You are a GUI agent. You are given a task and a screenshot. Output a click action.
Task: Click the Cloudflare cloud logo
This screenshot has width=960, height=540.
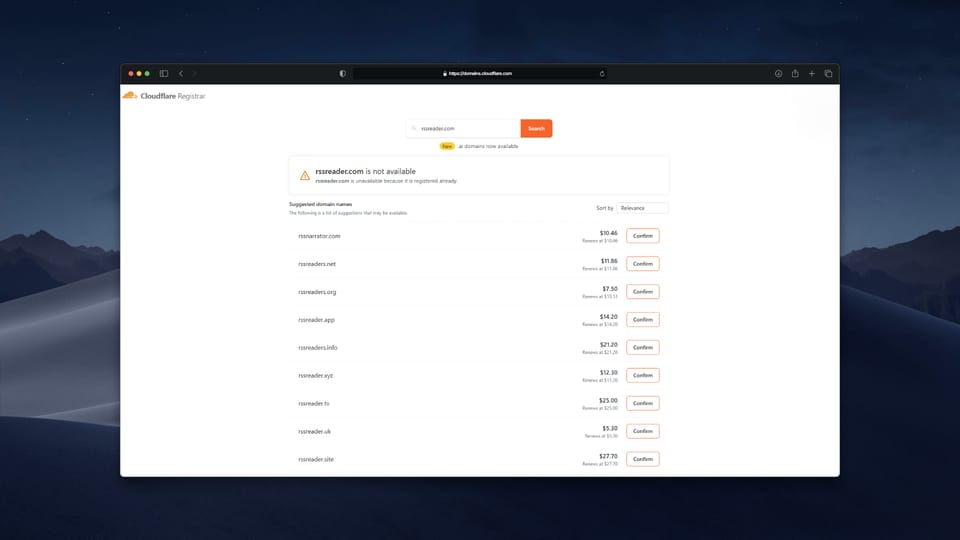click(x=130, y=96)
